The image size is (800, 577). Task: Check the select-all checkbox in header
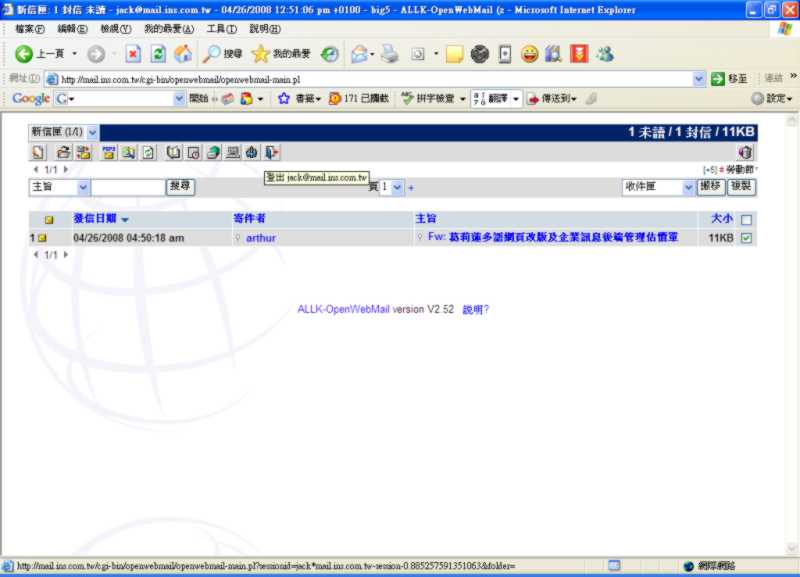coord(746,220)
